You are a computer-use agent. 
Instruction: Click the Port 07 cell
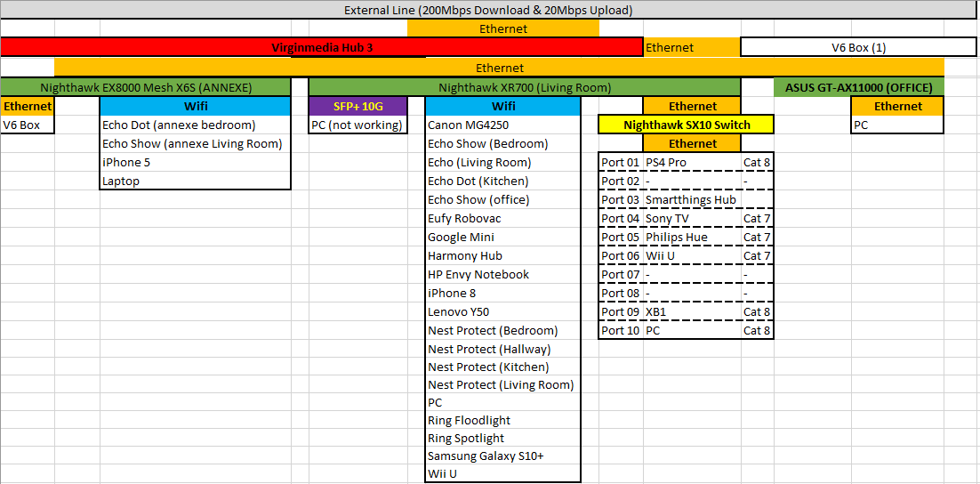tap(621, 275)
